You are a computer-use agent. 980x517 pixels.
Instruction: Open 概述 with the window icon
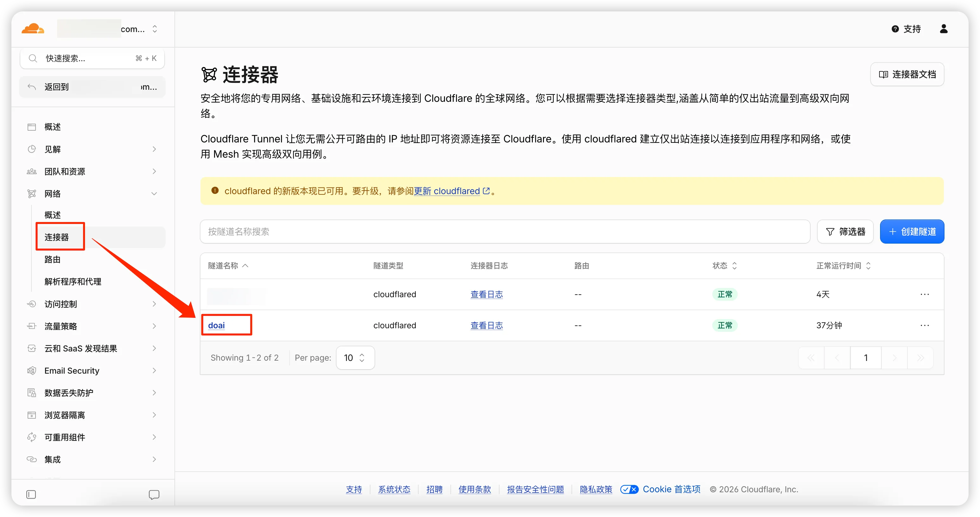click(x=32, y=127)
